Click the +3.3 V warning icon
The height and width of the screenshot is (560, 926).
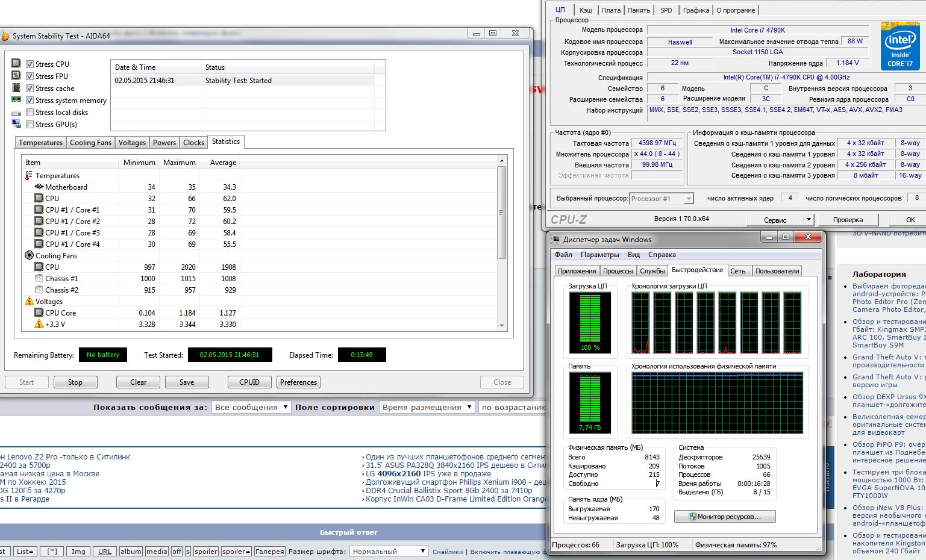click(39, 324)
